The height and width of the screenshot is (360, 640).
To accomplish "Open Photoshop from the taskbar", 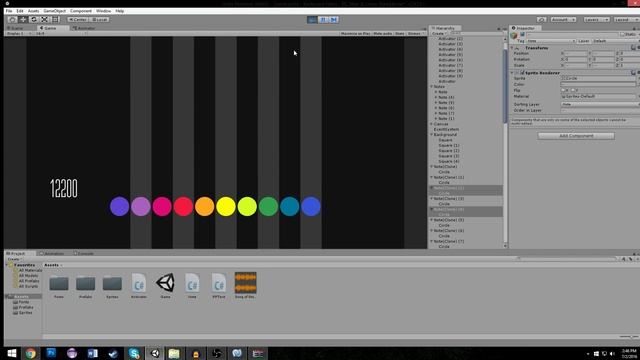I will (51, 353).
